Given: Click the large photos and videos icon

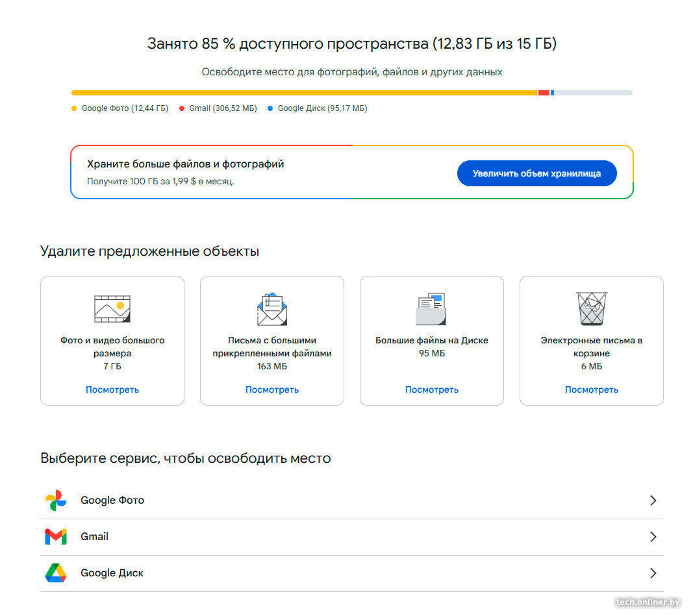Looking at the screenshot, I should pyautogui.click(x=112, y=309).
